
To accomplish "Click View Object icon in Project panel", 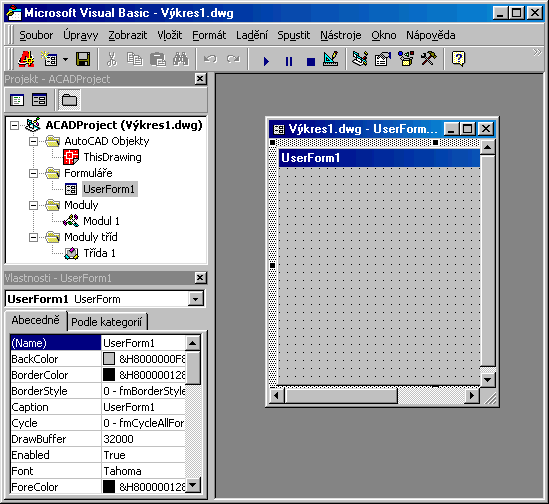I will pyautogui.click(x=39, y=100).
